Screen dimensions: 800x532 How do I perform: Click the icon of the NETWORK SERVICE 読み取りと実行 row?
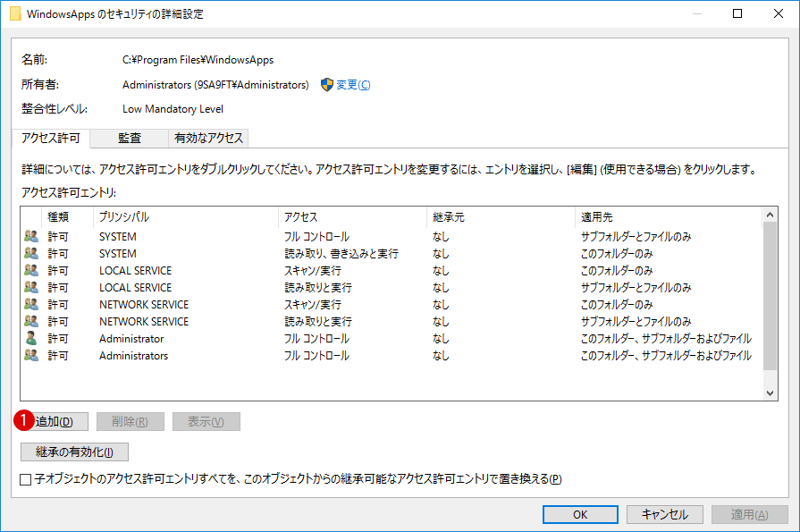click(31, 321)
